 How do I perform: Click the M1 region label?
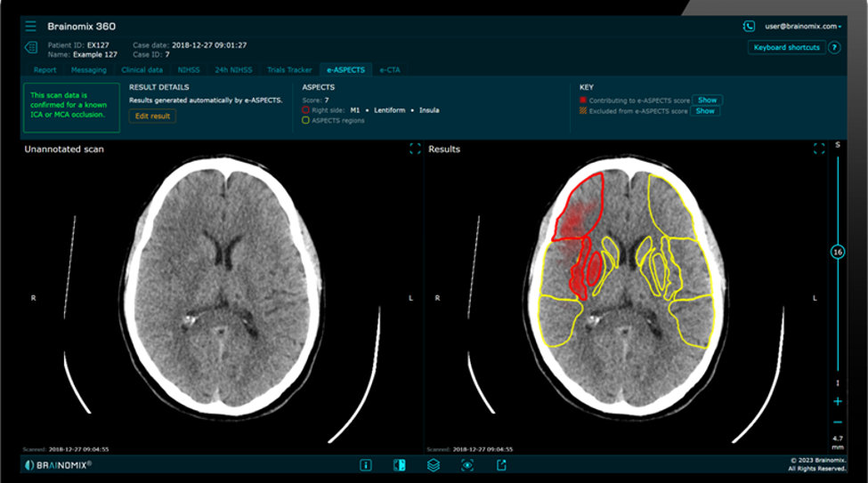(x=355, y=110)
